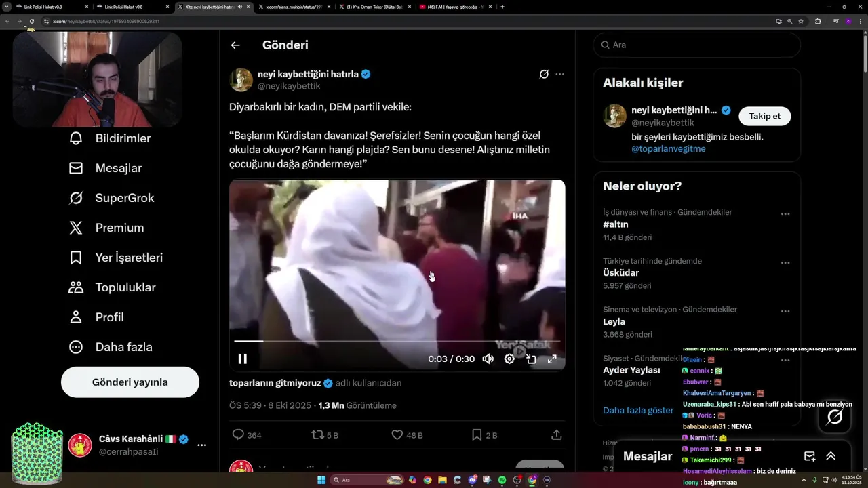Image resolution: width=868 pixels, height=488 pixels.
Task: Seek on the video progress bar
Action: (x=397, y=341)
